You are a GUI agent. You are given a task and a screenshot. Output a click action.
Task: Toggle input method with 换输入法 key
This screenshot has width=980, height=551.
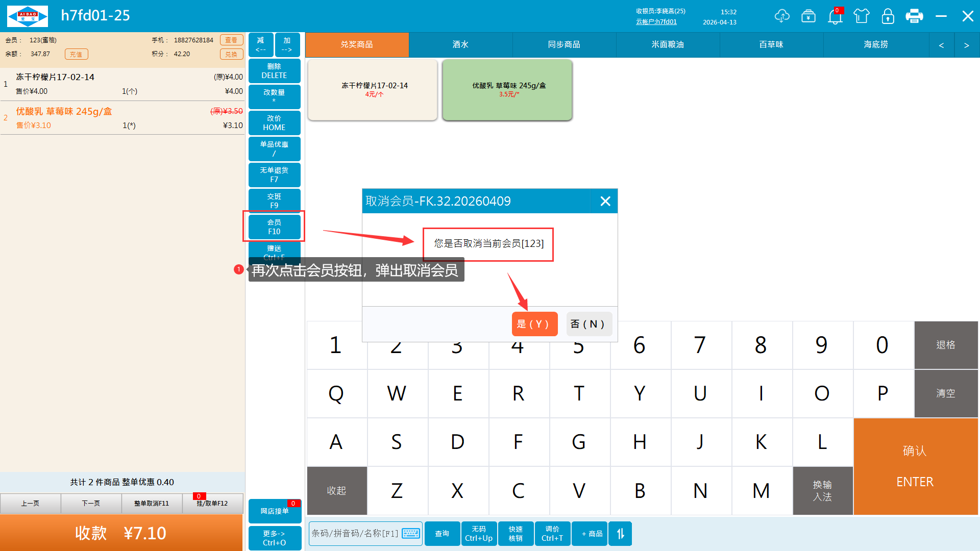point(822,490)
